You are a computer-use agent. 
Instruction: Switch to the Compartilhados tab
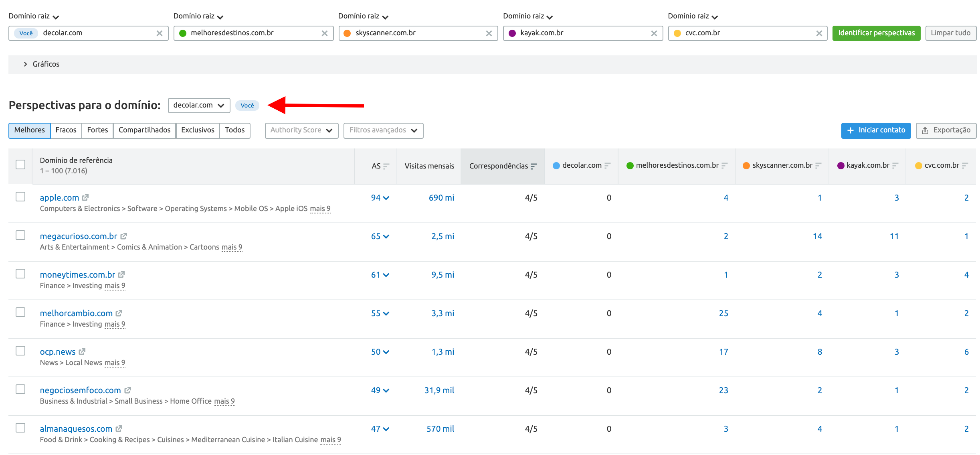coord(145,130)
